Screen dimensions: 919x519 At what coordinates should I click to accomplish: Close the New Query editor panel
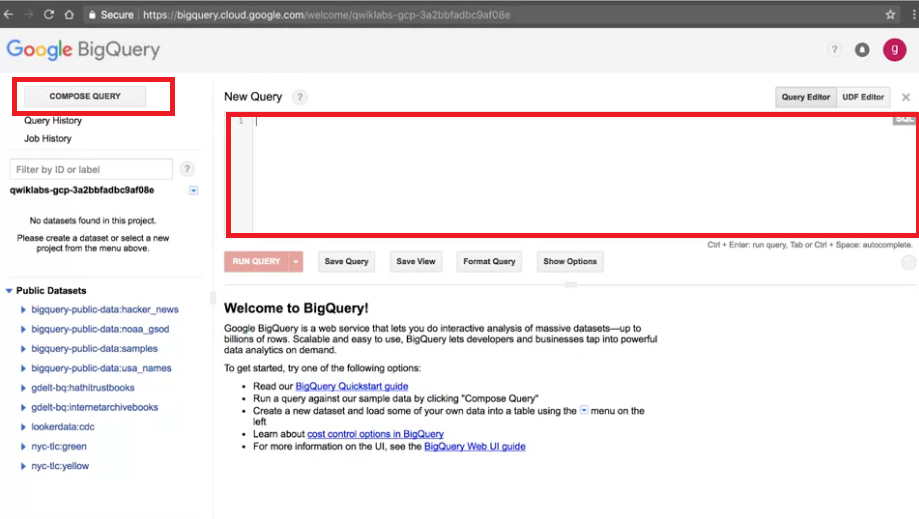906,97
